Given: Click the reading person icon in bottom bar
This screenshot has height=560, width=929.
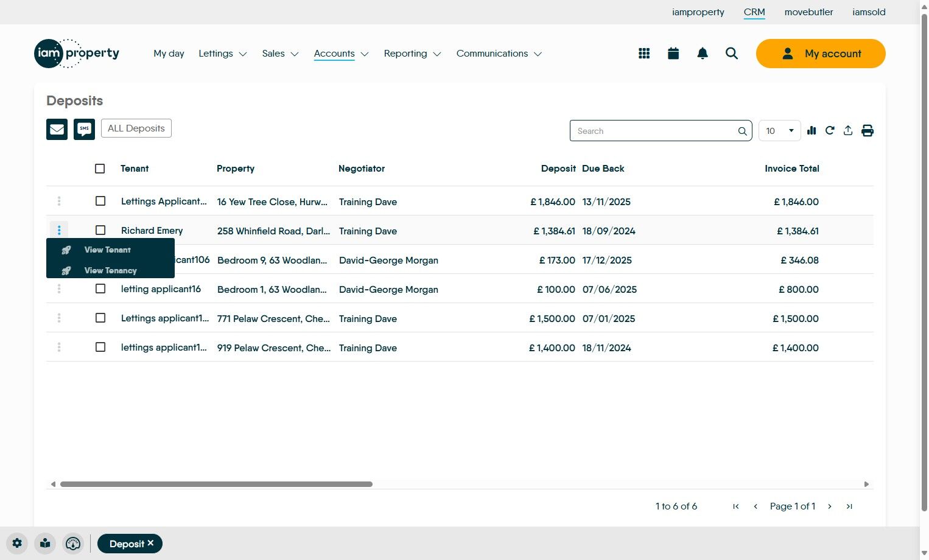Looking at the screenshot, I should pos(45,544).
